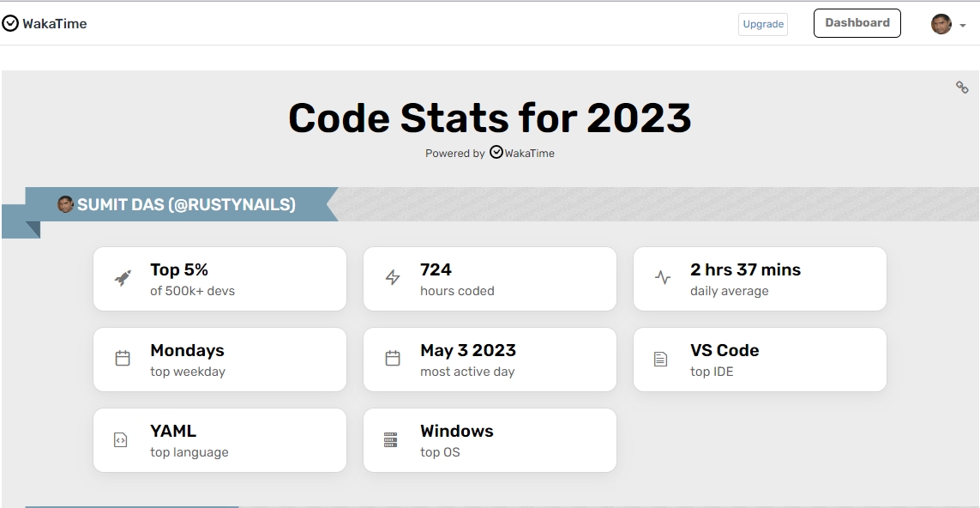
Task: Click the rocket icon on Top 5% card
Action: coord(123,278)
